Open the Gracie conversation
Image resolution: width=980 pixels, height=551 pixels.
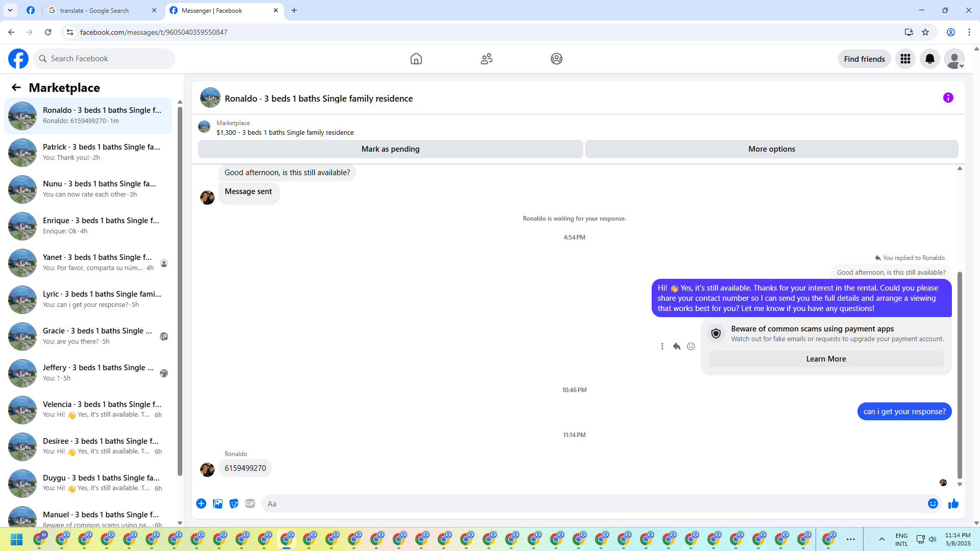click(88, 337)
